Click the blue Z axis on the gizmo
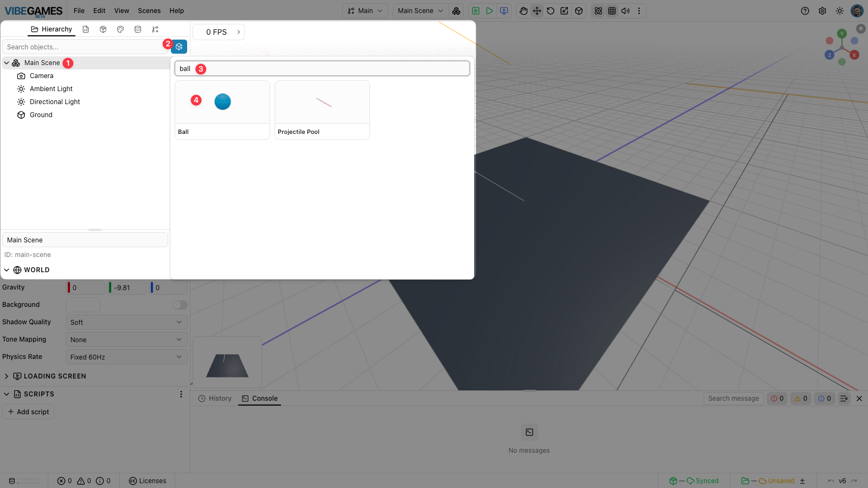This screenshot has height=488, width=868. [829, 55]
